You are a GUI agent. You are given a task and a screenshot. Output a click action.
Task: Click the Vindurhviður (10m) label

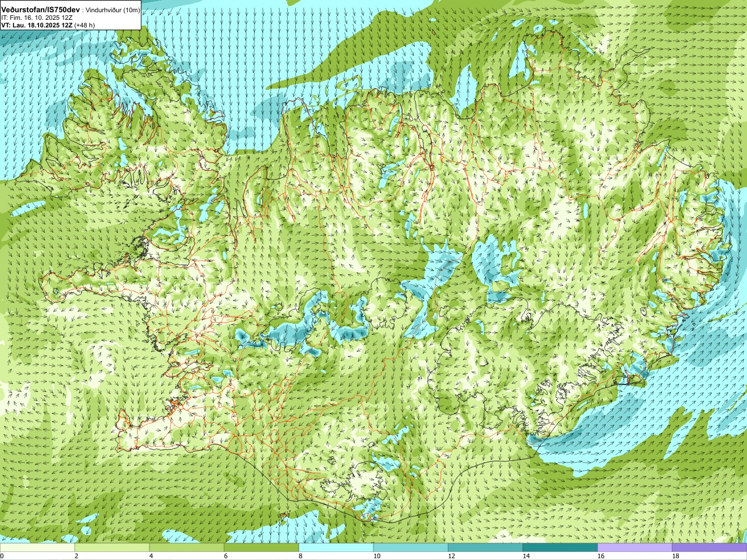pos(113,10)
